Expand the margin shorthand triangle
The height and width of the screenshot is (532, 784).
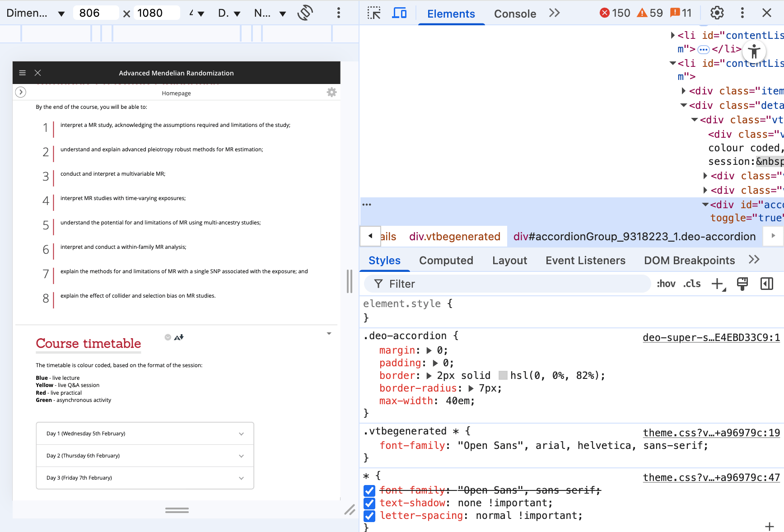429,350
